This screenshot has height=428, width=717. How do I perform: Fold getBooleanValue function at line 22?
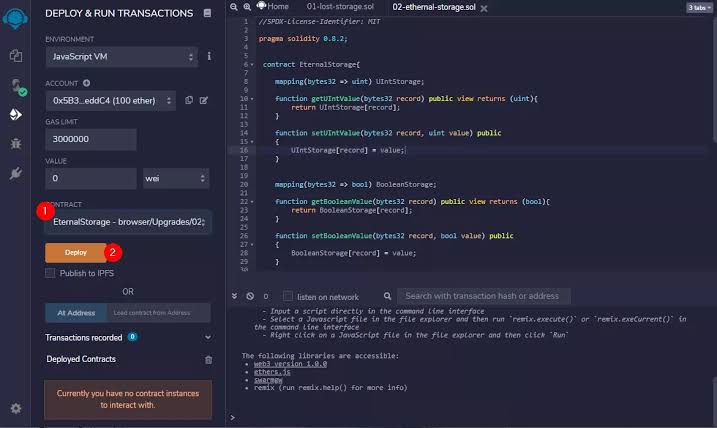point(252,202)
